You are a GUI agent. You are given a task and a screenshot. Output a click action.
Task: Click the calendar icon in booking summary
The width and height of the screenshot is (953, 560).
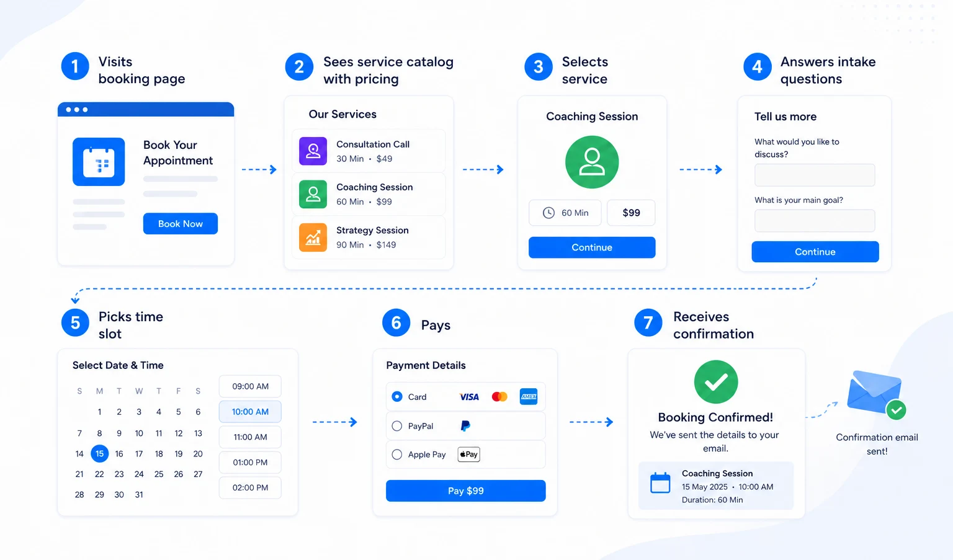660,483
